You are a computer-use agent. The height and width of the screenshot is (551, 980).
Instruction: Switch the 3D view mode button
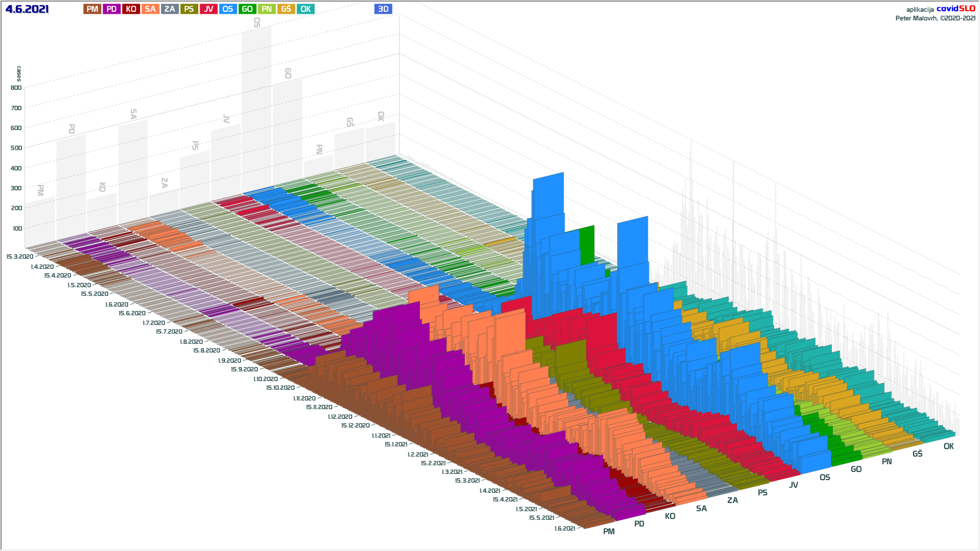[x=383, y=9]
